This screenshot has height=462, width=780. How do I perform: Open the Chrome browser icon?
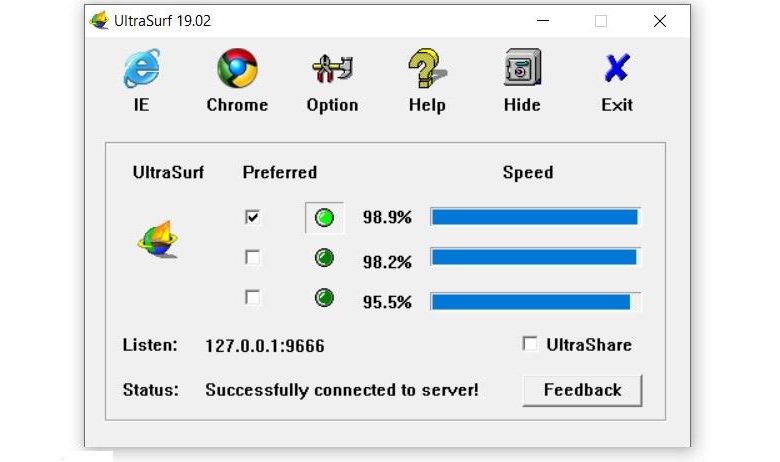[x=237, y=70]
